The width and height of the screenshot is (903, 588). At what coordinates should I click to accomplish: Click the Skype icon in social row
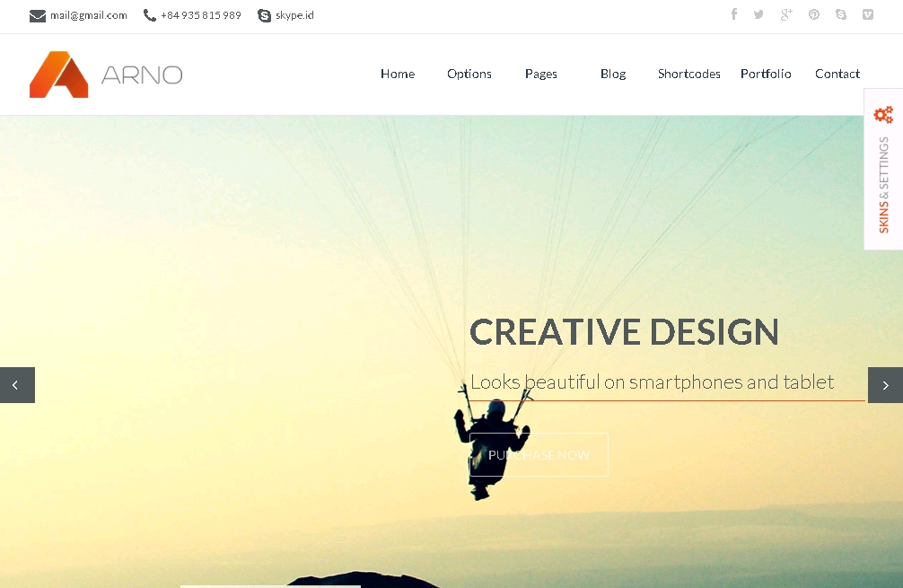[841, 14]
